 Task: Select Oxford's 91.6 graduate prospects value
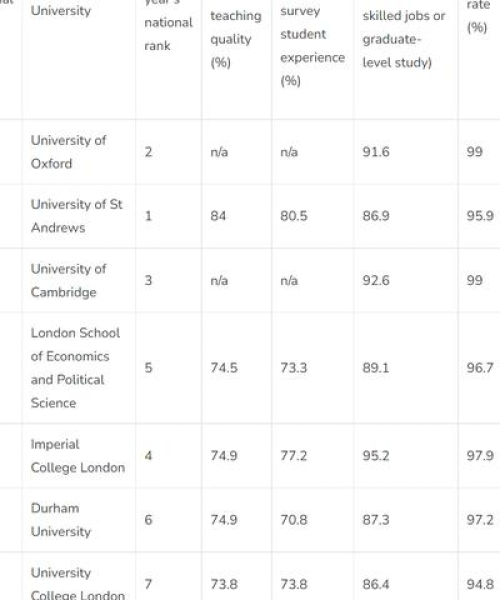point(376,152)
